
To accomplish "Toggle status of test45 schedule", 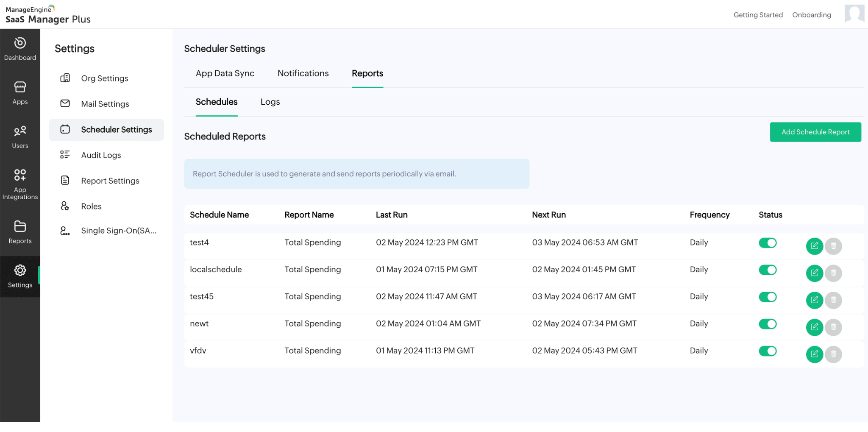I will [767, 297].
